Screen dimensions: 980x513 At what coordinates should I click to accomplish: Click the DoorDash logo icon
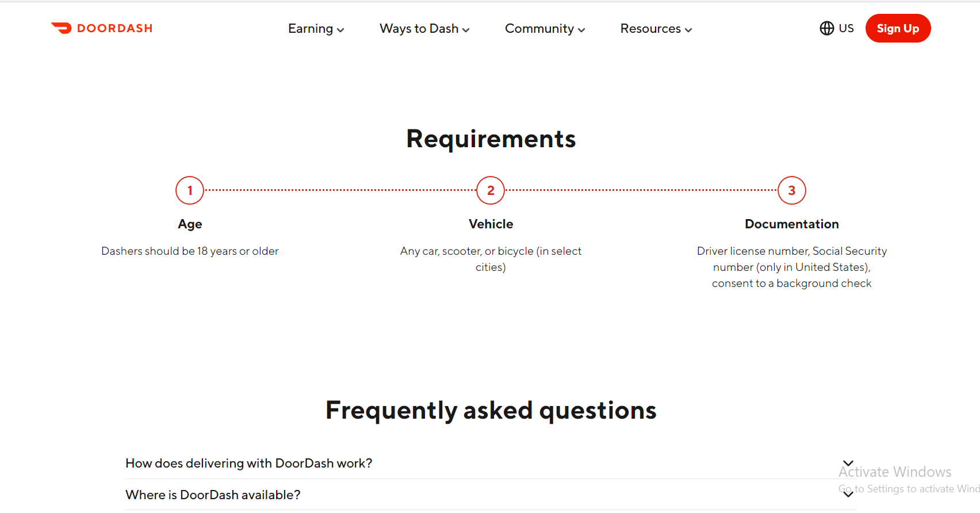pyautogui.click(x=62, y=28)
